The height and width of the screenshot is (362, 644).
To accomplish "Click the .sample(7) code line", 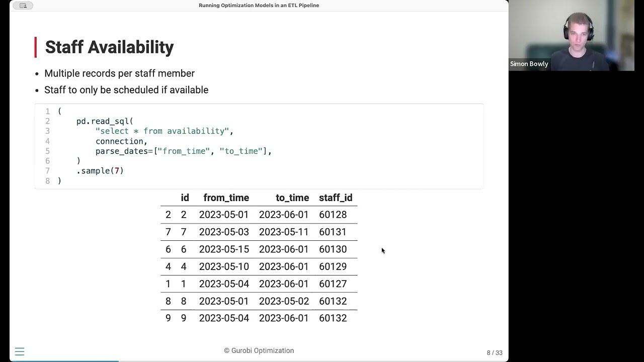I will [x=100, y=171].
